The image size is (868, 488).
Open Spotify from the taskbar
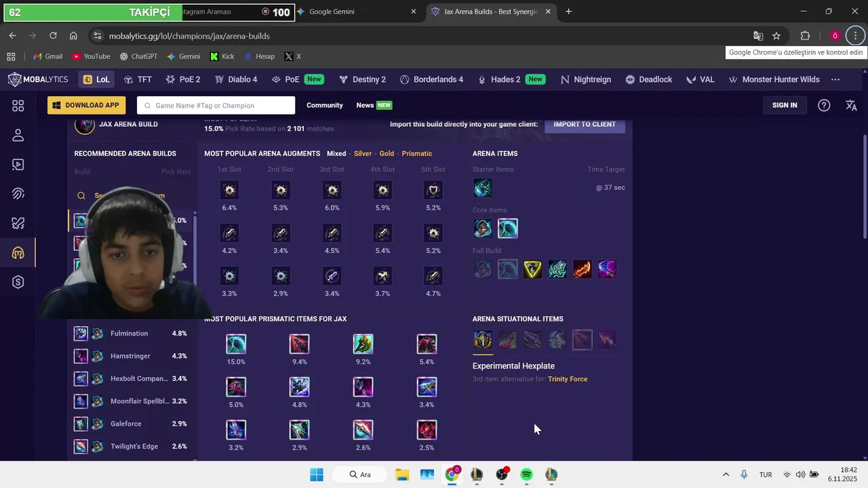click(527, 474)
